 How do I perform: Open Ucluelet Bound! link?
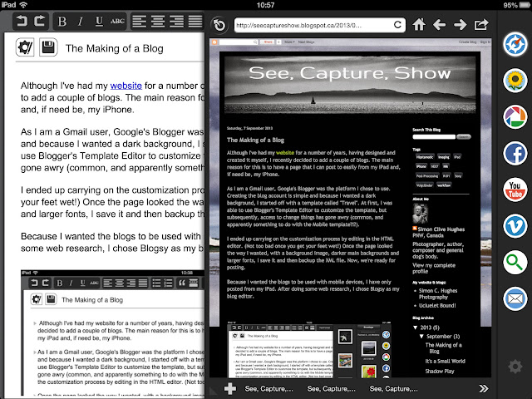pos(437,305)
